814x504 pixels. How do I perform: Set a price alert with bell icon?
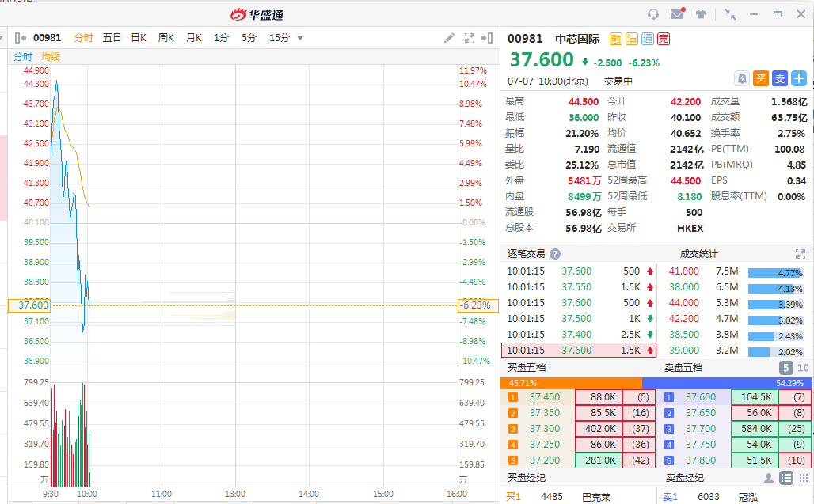[x=742, y=78]
